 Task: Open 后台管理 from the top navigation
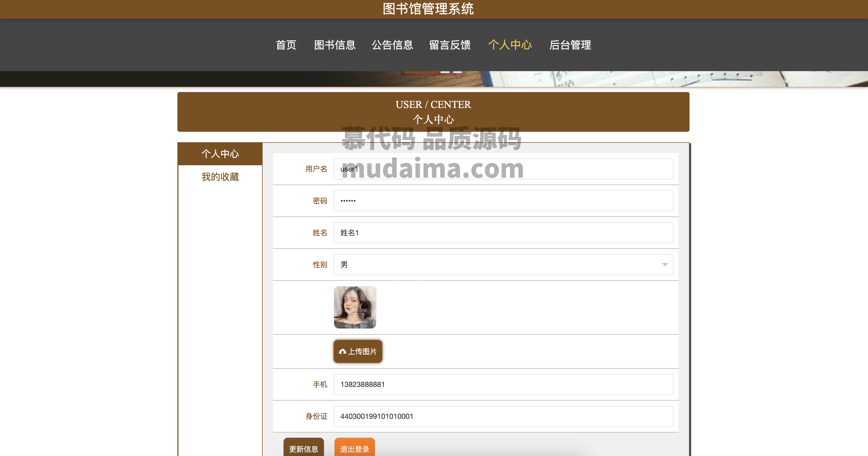pos(570,45)
